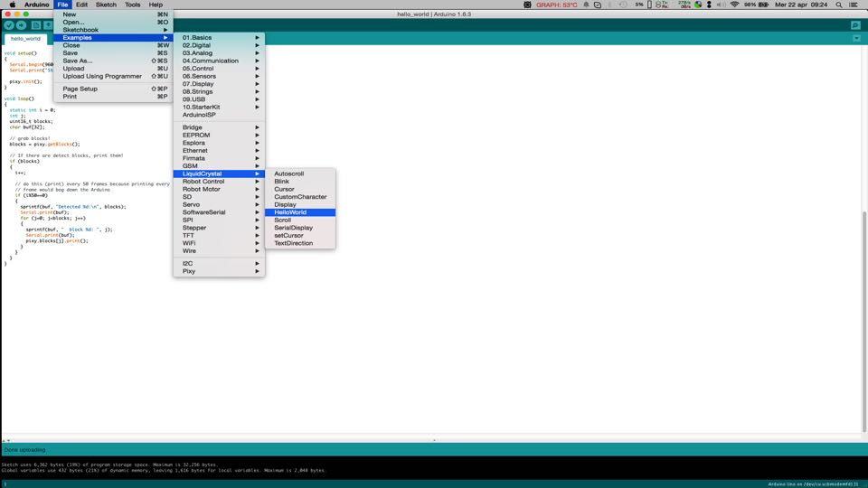Open the Arduino application menu
The height and width of the screenshot is (488, 868).
pyautogui.click(x=36, y=5)
